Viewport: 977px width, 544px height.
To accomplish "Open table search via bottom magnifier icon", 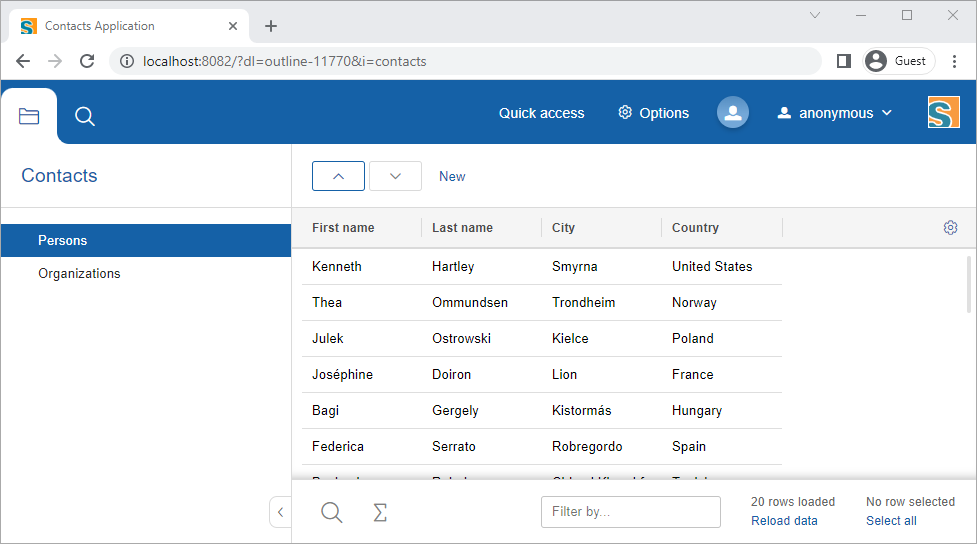I will (331, 512).
